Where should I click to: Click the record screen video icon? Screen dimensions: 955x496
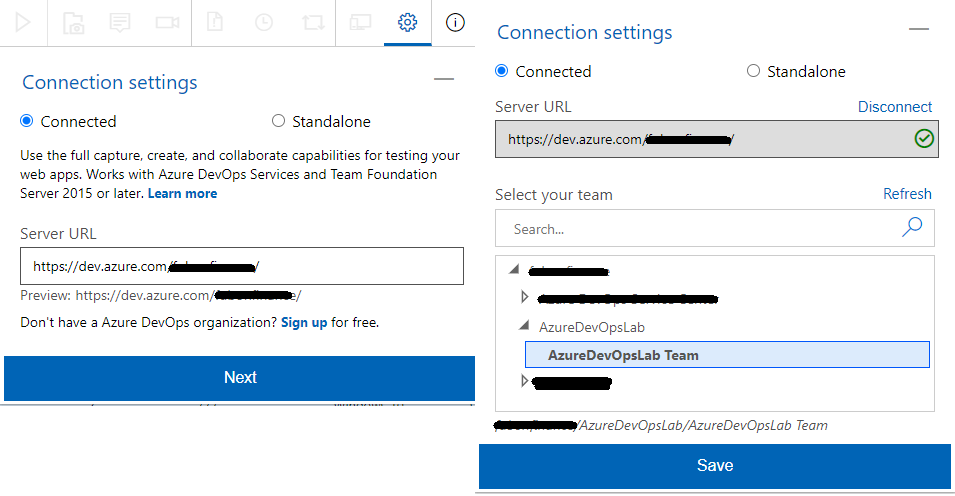click(167, 22)
